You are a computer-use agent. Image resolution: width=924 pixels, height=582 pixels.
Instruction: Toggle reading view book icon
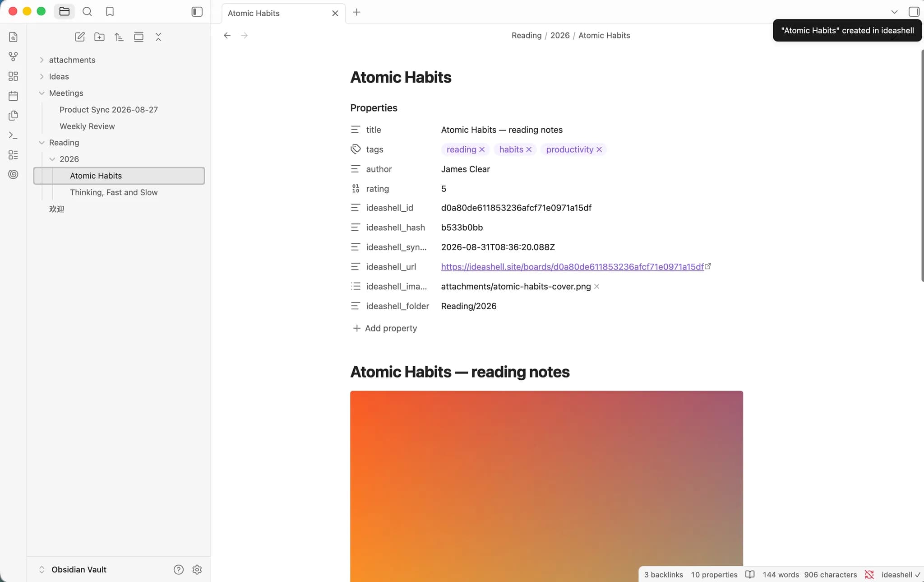pyautogui.click(x=750, y=574)
